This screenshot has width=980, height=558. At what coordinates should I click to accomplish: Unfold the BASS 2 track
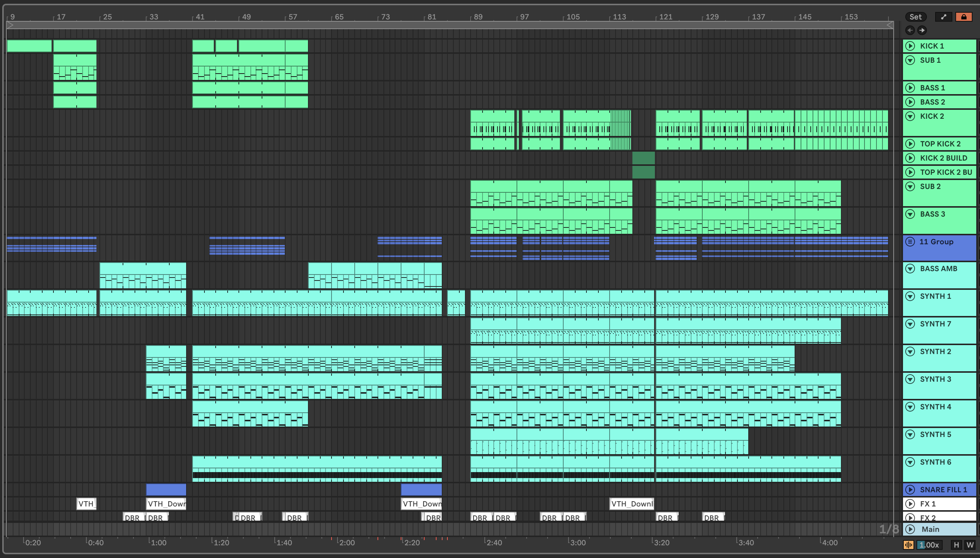(910, 102)
